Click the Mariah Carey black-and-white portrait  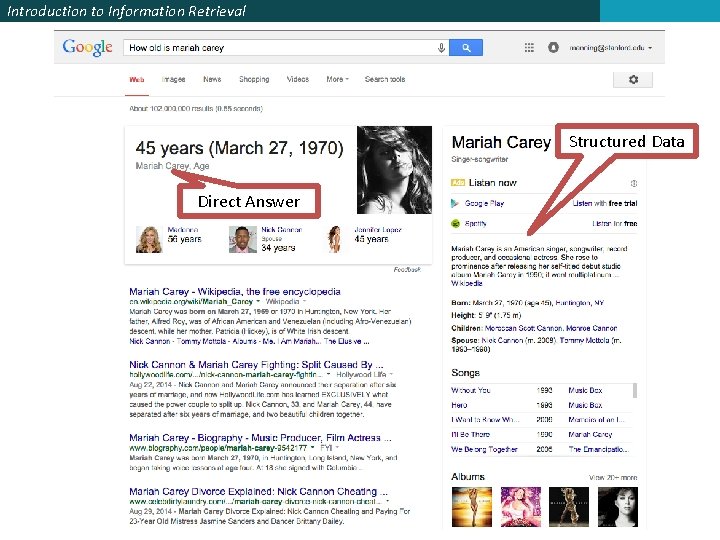pos(394,170)
